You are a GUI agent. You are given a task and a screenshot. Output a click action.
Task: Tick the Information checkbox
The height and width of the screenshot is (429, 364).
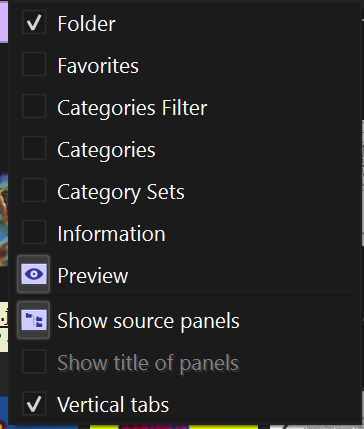(x=34, y=232)
